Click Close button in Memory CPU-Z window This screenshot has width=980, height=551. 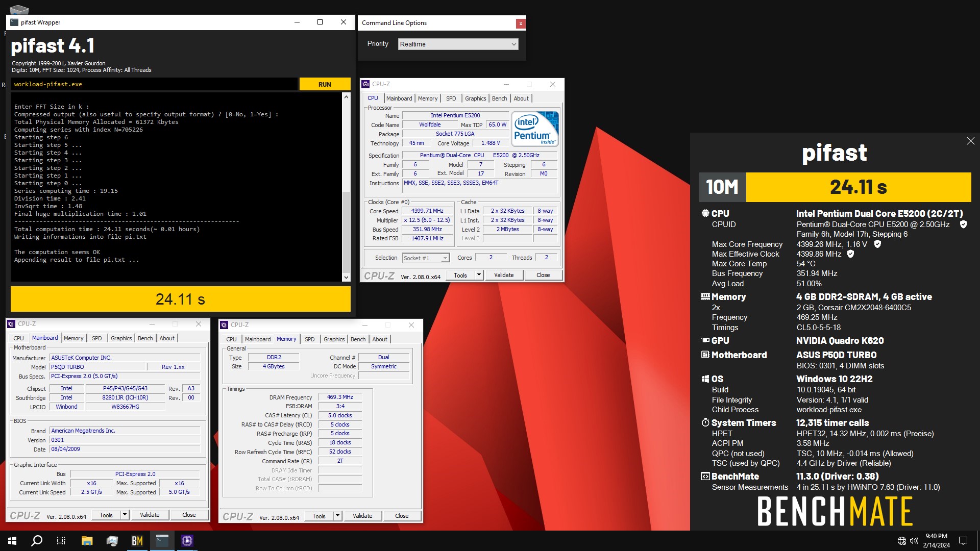coord(402,516)
